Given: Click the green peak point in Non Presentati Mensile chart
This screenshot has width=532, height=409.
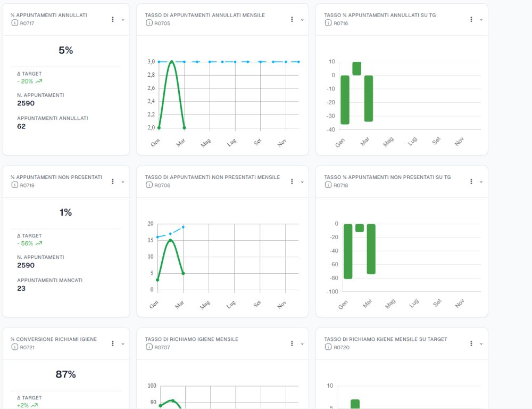Looking at the screenshot, I should coord(170,241).
